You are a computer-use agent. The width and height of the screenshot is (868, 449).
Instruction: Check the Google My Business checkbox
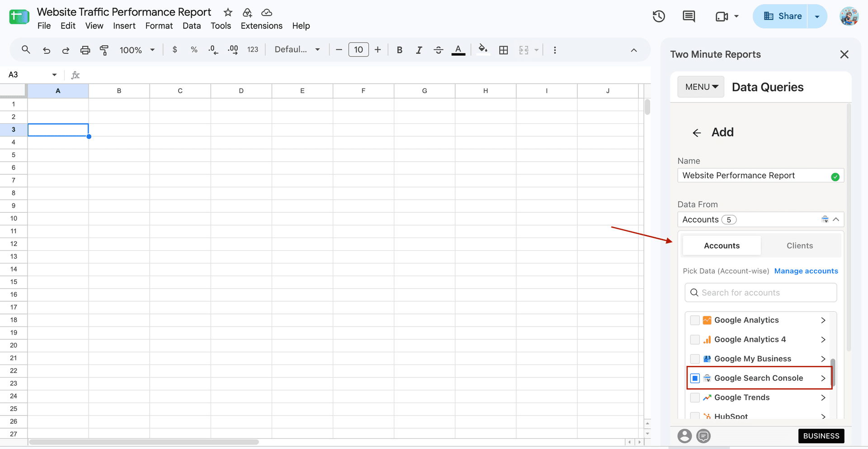click(x=695, y=359)
